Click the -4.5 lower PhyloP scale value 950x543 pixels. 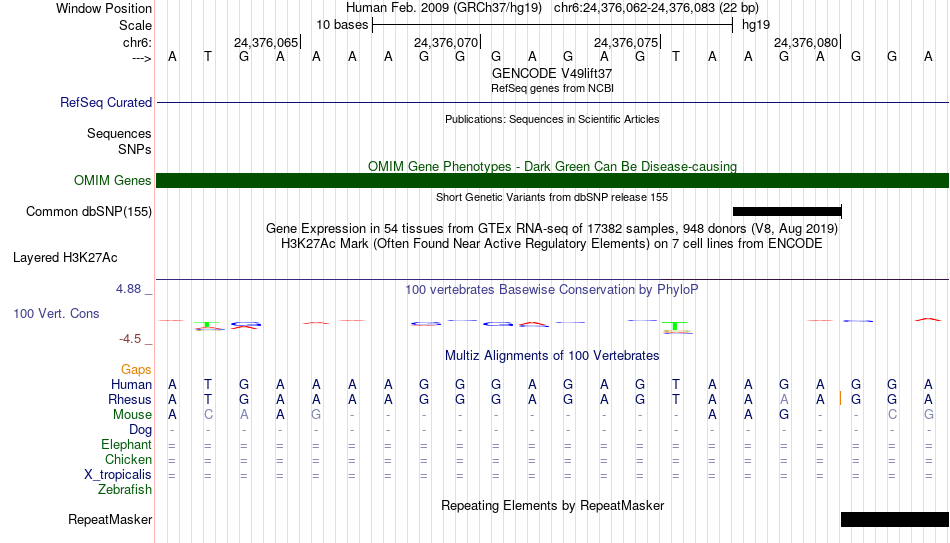coord(130,339)
